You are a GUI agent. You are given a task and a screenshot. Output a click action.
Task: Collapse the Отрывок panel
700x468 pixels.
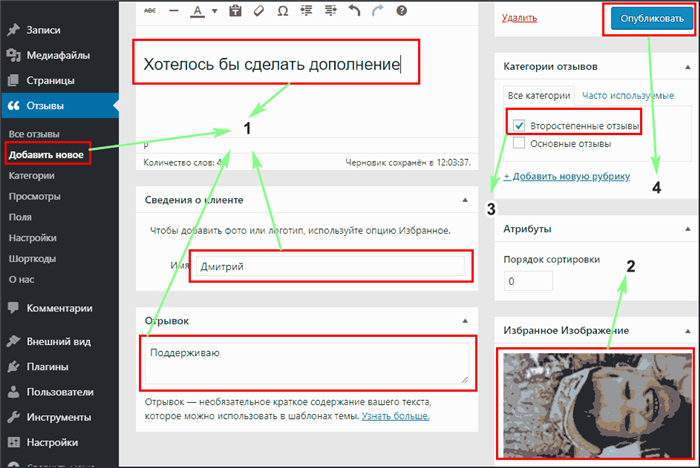pyautogui.click(x=465, y=321)
